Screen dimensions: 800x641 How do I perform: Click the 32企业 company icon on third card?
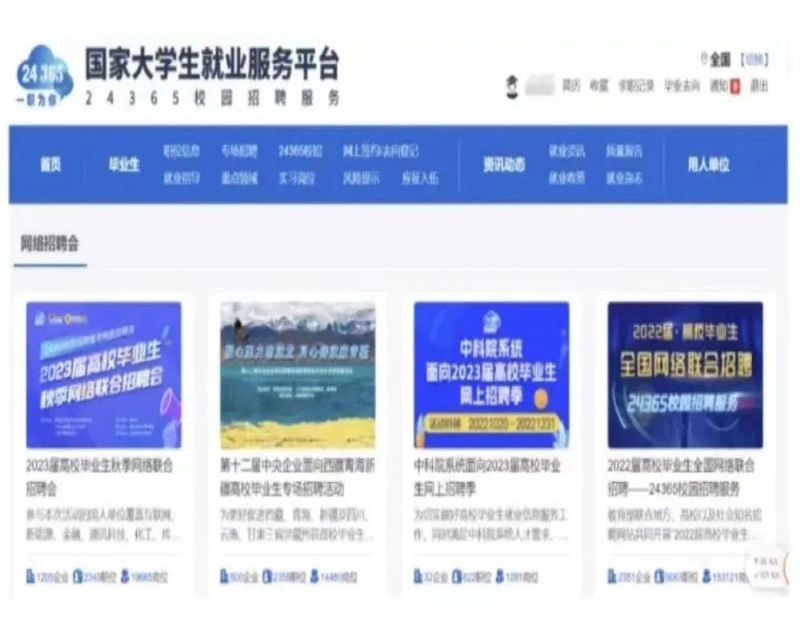point(420,576)
